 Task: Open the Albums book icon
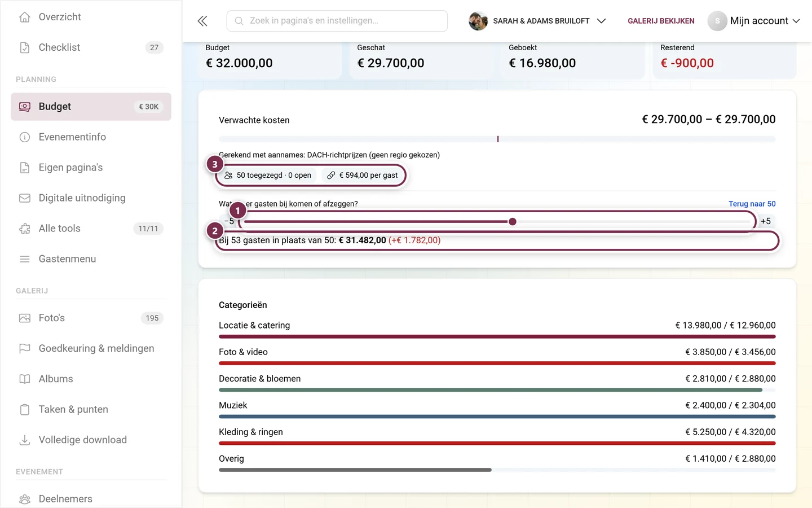(25, 379)
